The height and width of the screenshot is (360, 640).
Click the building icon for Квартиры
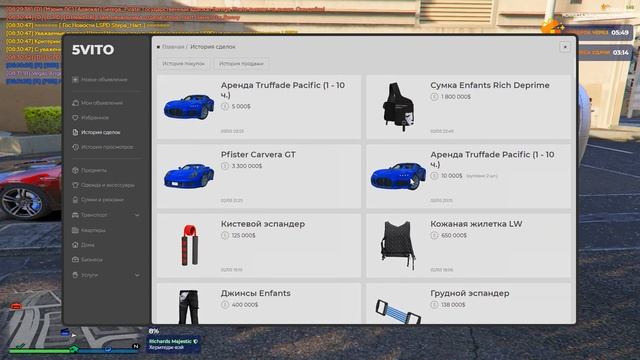tap(75, 230)
